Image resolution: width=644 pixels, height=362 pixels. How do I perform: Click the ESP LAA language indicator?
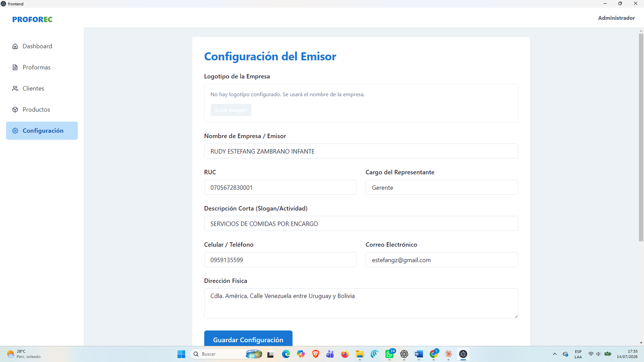coord(578,354)
